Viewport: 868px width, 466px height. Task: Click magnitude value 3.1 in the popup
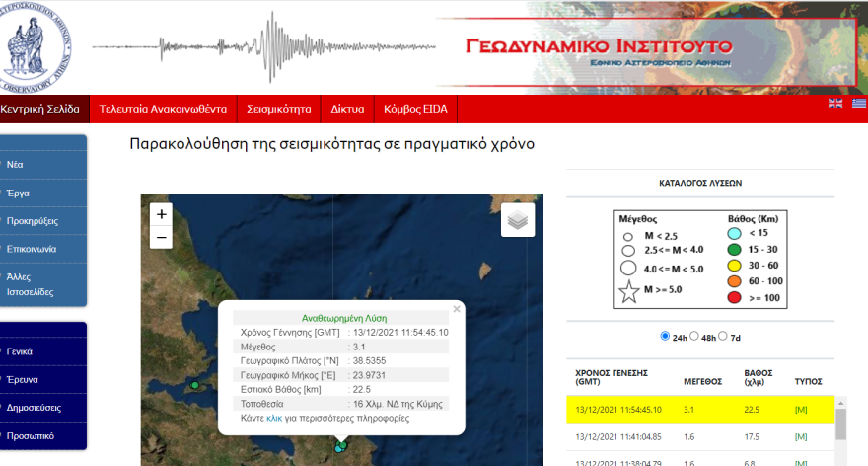(359, 347)
